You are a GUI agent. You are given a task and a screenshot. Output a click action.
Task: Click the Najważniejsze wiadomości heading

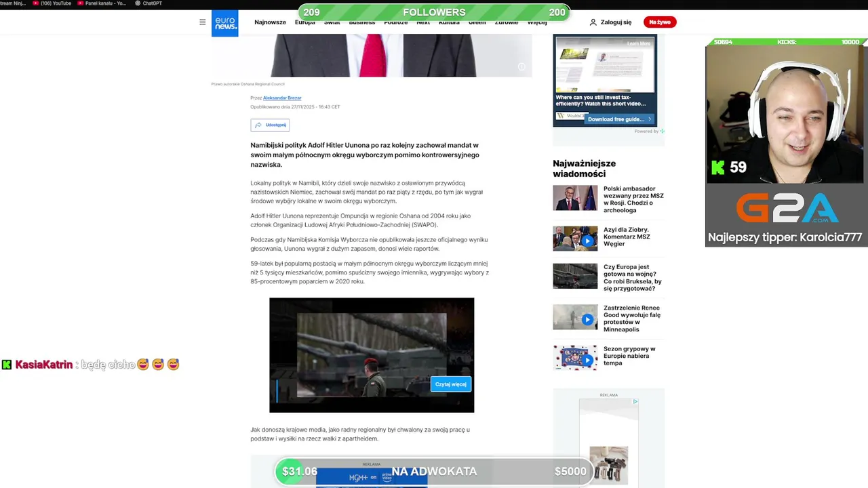(585, 169)
